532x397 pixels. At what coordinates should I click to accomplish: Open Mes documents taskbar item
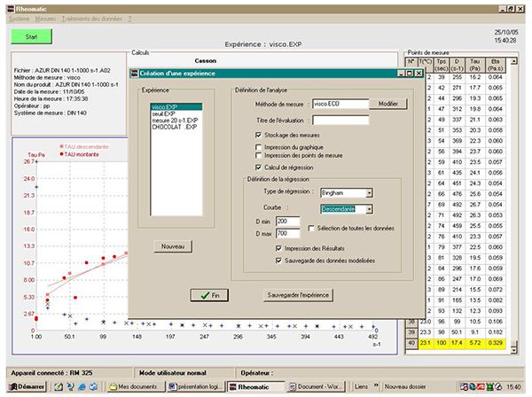pos(137,386)
